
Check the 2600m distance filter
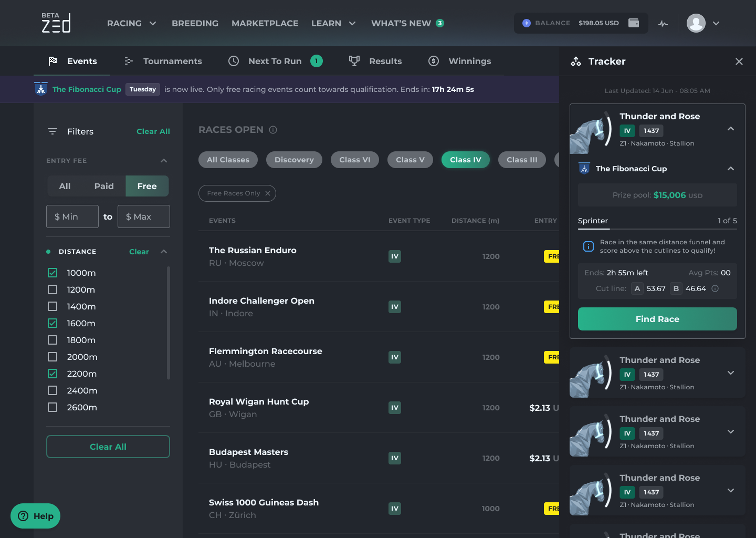click(x=52, y=407)
